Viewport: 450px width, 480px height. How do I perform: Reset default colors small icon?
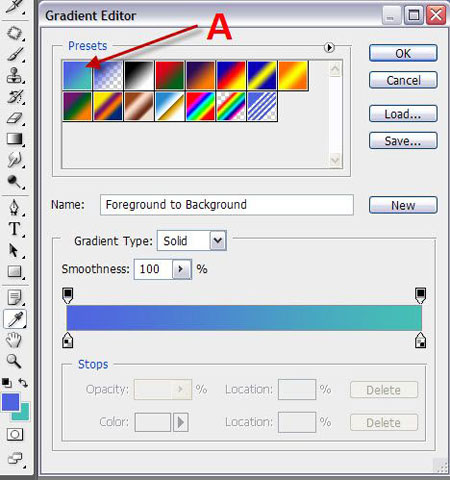coord(6,383)
